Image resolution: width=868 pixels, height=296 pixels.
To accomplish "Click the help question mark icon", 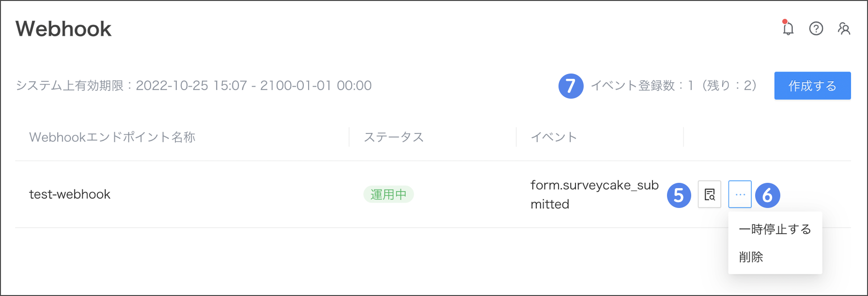I will [816, 29].
